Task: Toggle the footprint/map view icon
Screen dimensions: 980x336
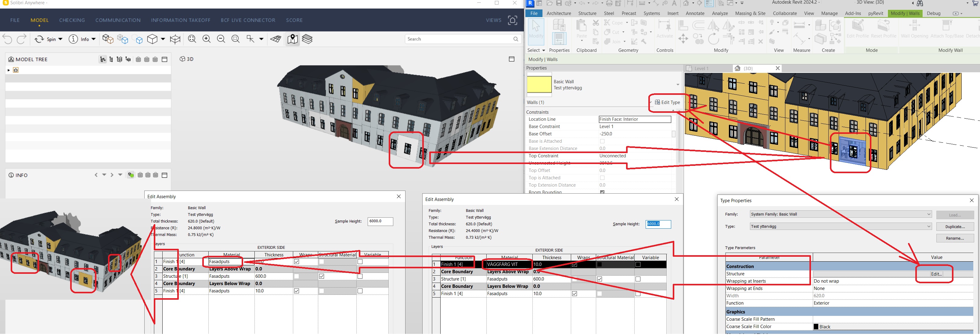Action: click(x=293, y=39)
